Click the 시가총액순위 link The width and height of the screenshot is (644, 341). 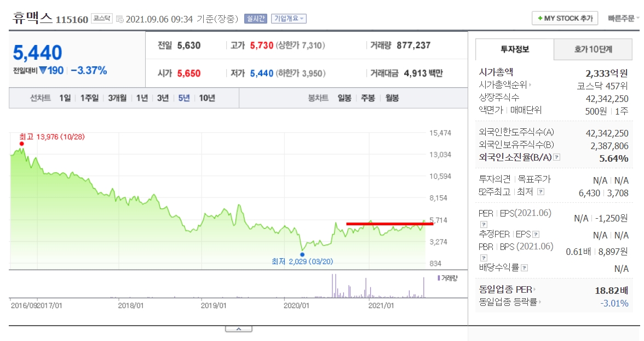503,85
